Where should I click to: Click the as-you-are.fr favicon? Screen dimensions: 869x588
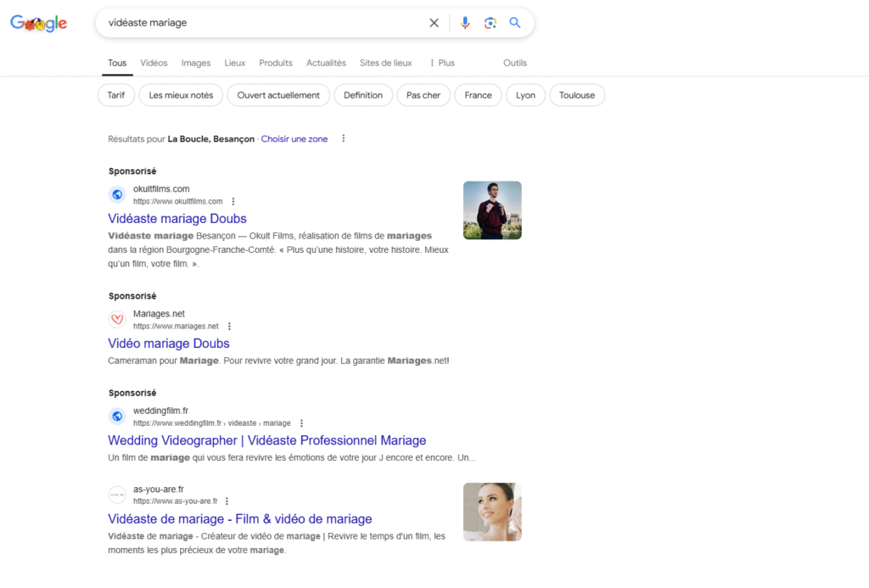[117, 495]
